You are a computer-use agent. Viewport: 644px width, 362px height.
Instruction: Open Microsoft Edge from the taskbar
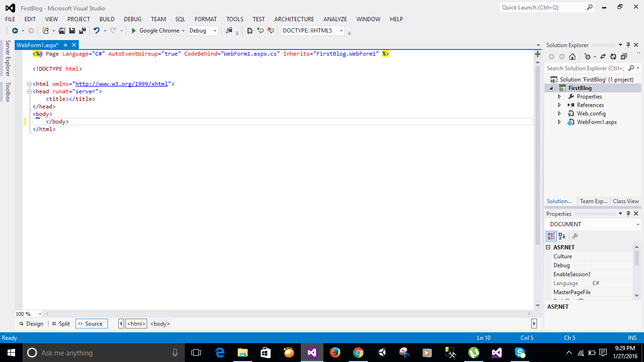(x=220, y=353)
